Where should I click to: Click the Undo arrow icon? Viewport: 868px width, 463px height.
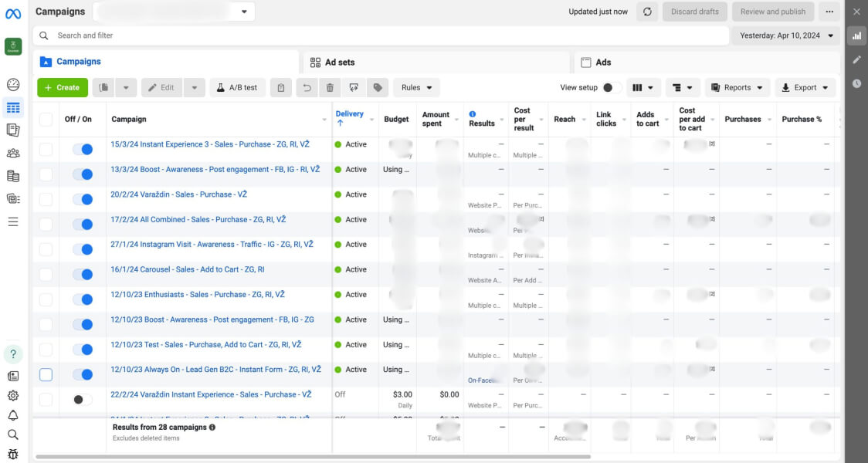coord(307,87)
